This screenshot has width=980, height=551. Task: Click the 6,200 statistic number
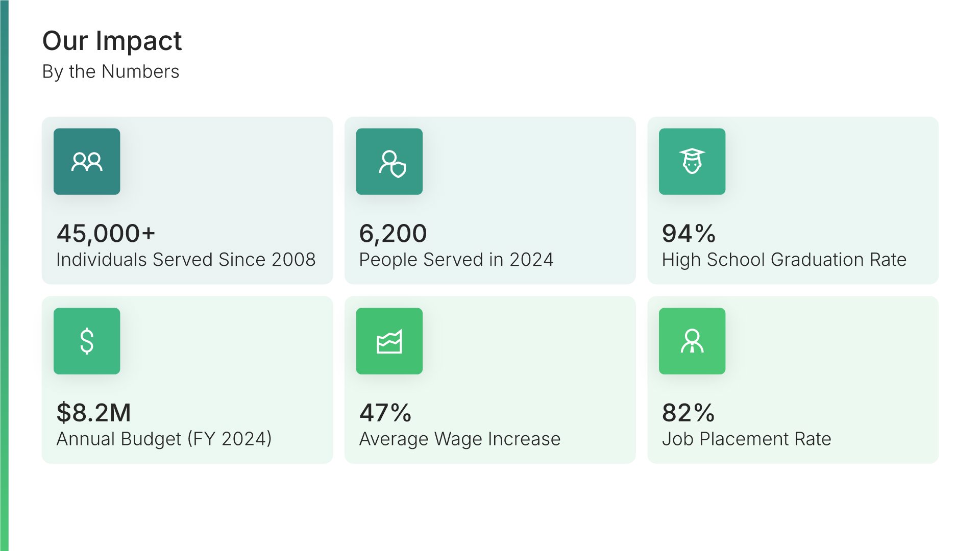pyautogui.click(x=393, y=234)
